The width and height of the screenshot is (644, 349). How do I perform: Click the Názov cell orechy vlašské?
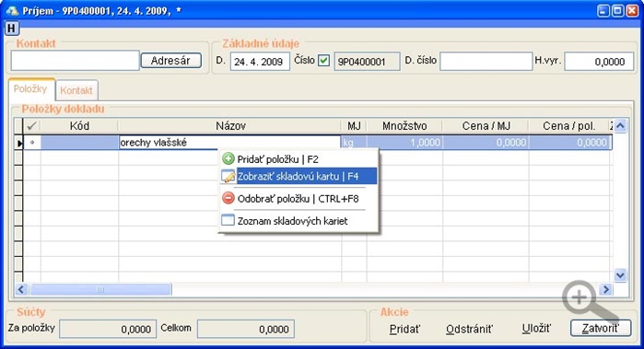[229, 143]
